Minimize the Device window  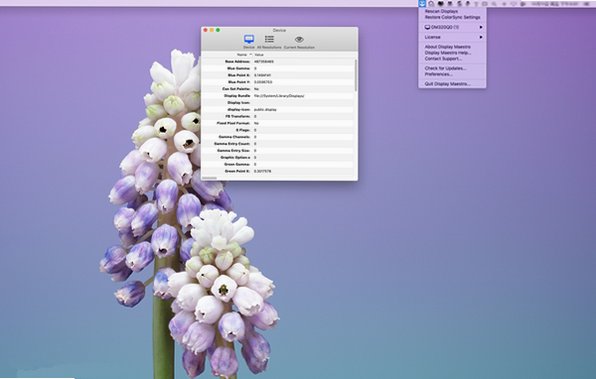pyautogui.click(x=212, y=30)
